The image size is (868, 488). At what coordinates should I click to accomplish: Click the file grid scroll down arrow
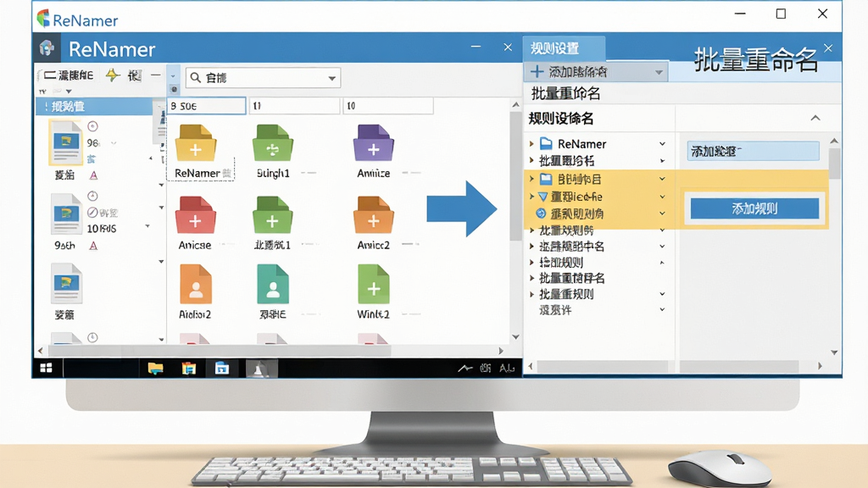click(515, 336)
